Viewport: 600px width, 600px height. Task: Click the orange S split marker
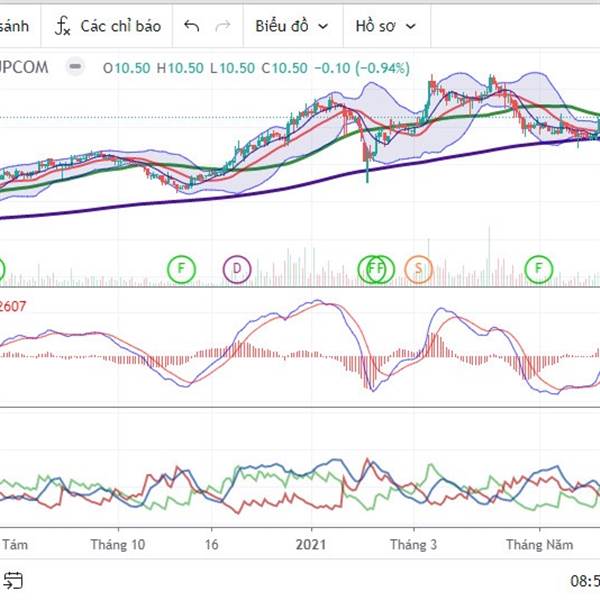tap(419, 269)
